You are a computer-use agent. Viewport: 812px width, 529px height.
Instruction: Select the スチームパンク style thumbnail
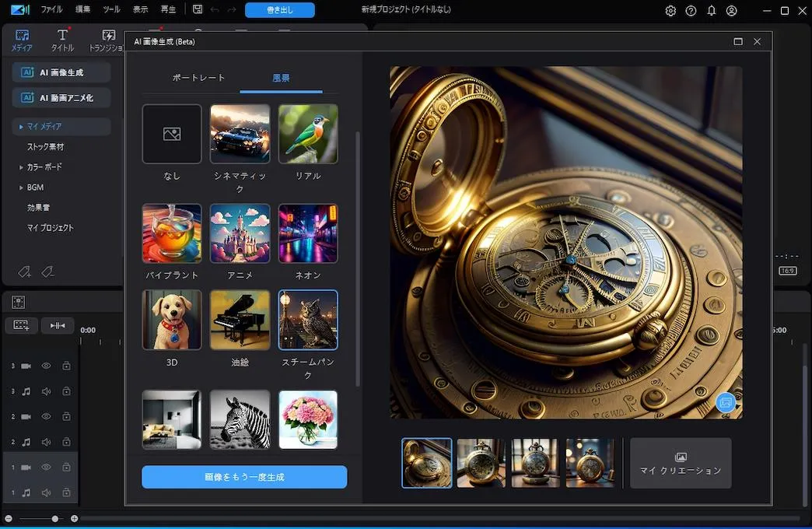point(308,320)
